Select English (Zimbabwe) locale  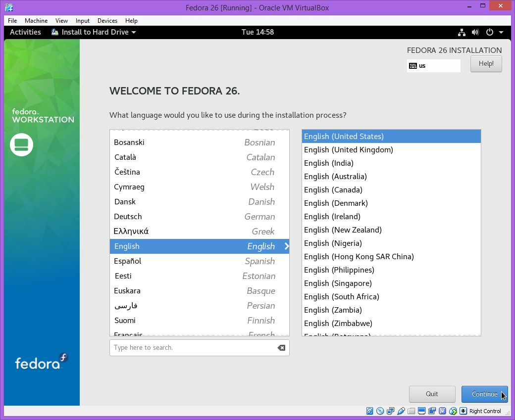pos(391,324)
